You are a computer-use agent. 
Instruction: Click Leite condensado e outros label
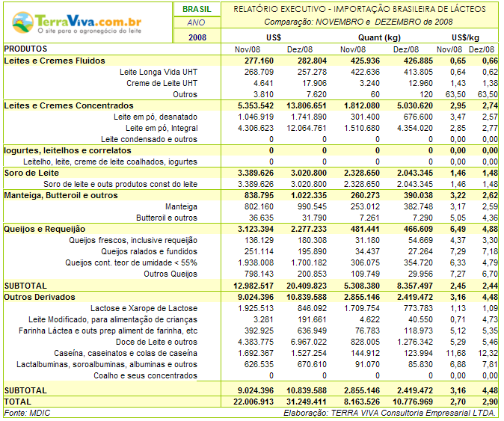(149, 140)
